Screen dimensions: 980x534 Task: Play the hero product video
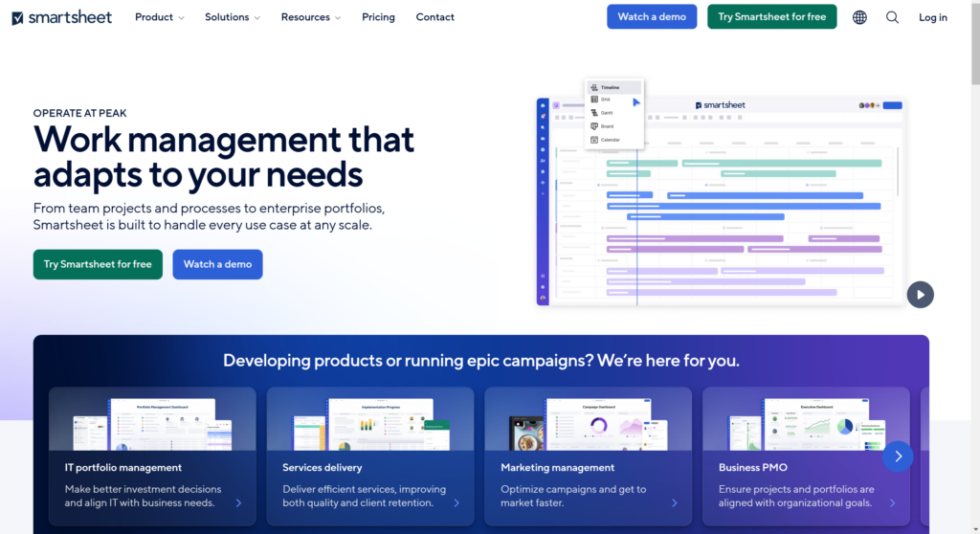[x=920, y=295]
